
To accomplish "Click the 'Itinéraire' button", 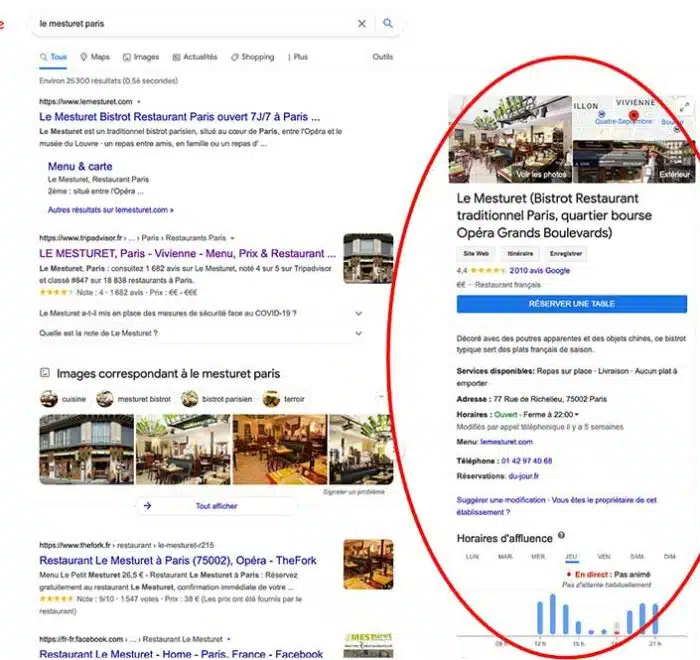I will click(x=520, y=254).
